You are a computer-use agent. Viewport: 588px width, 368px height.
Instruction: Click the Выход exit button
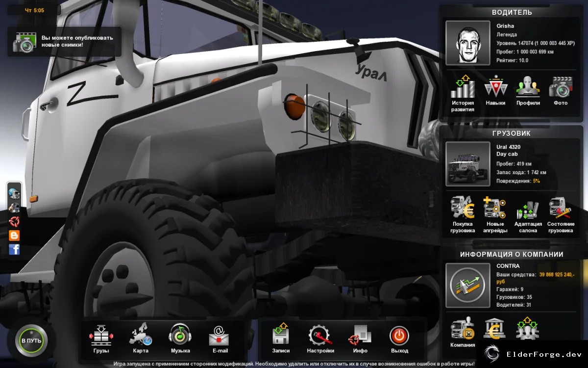point(400,339)
